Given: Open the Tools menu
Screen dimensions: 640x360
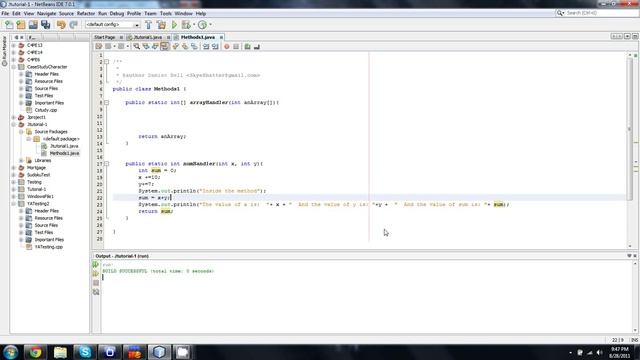Looking at the screenshot, I should [166, 13].
